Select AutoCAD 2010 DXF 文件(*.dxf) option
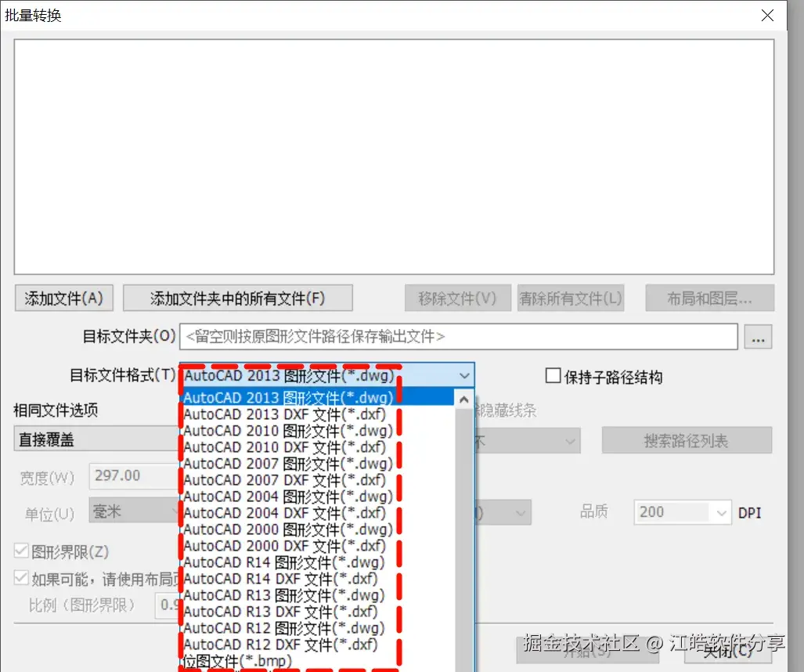This screenshot has width=804, height=672. pyautogui.click(x=318, y=446)
